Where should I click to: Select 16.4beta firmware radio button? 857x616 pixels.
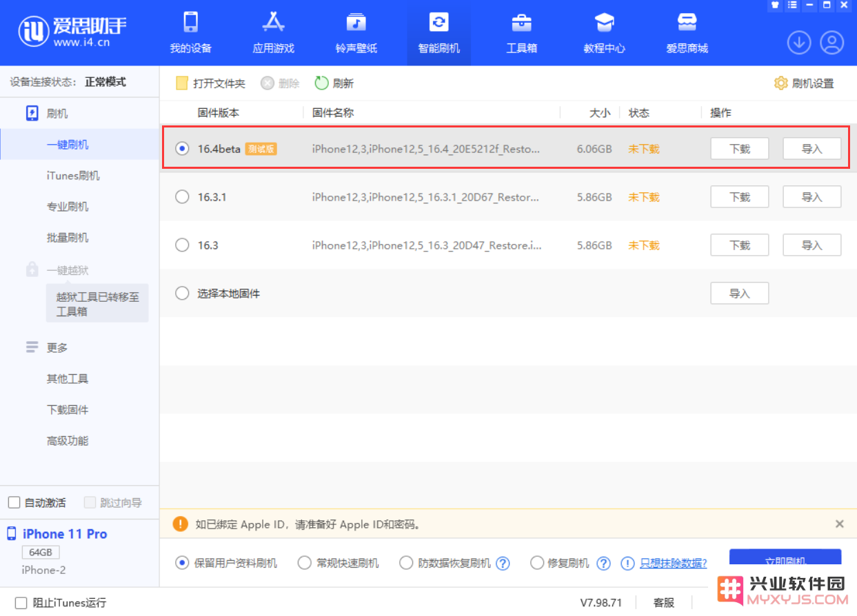182,149
